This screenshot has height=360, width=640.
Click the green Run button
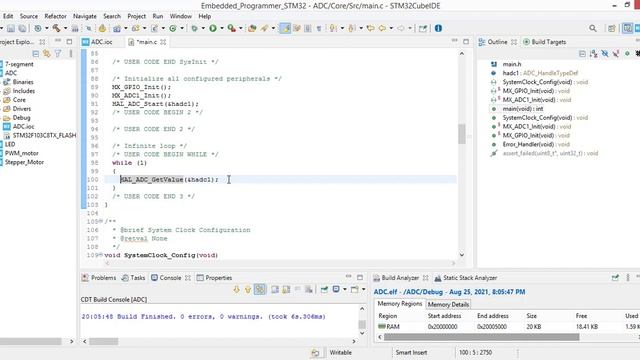click(x=213, y=28)
